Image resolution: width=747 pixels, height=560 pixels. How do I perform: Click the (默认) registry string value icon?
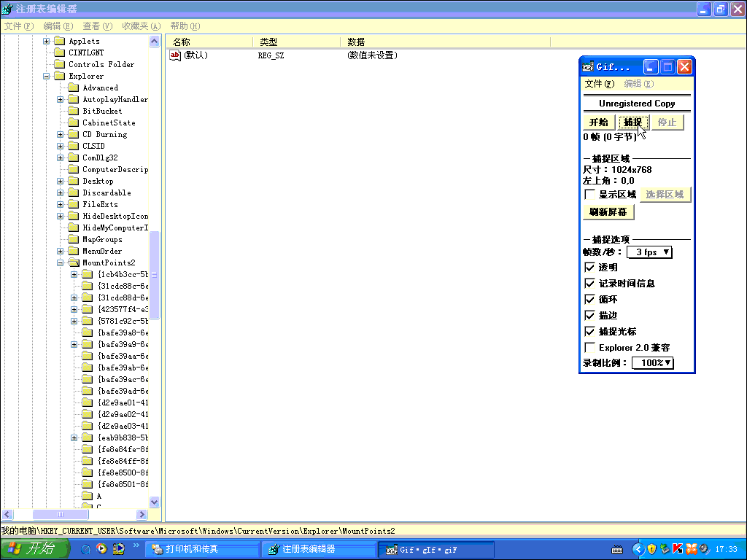(175, 55)
